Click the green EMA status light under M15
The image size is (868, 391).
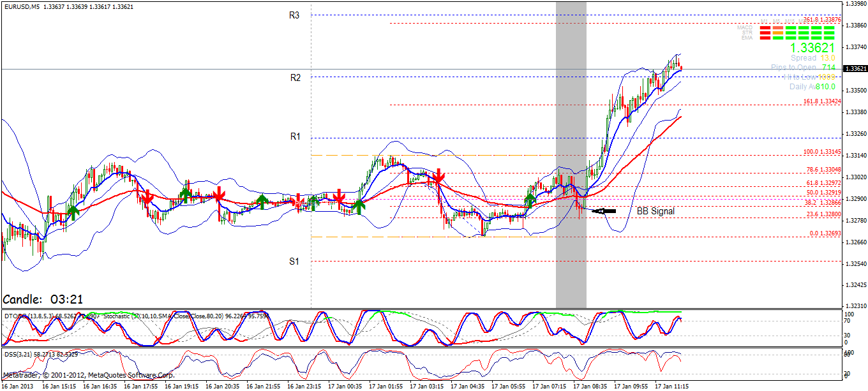pyautogui.click(x=791, y=38)
